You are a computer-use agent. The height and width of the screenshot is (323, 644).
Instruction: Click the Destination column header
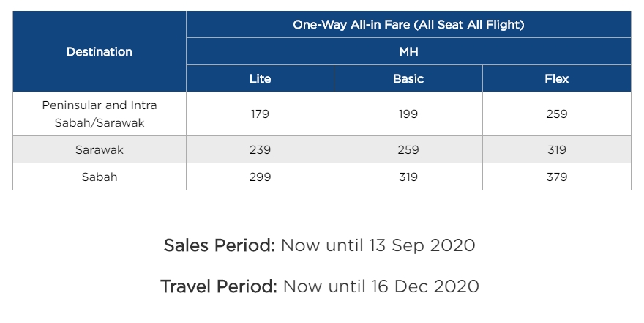click(100, 51)
